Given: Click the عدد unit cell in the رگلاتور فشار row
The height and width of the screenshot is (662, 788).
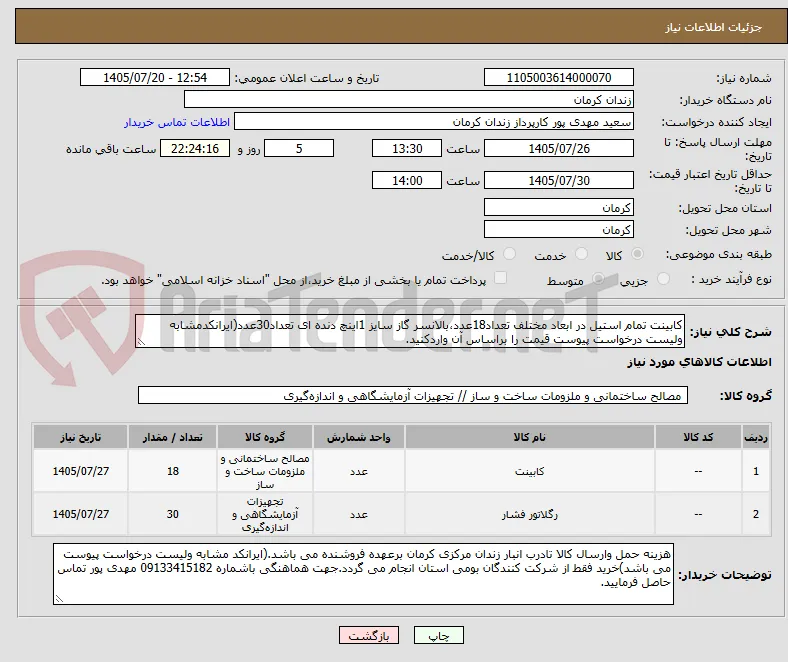Looking at the screenshot, I should (359, 514).
